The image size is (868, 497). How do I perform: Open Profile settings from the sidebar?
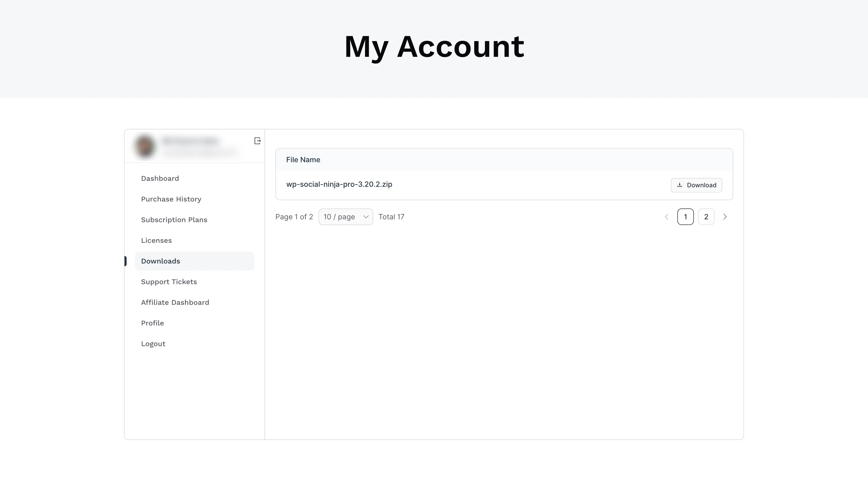click(x=153, y=323)
